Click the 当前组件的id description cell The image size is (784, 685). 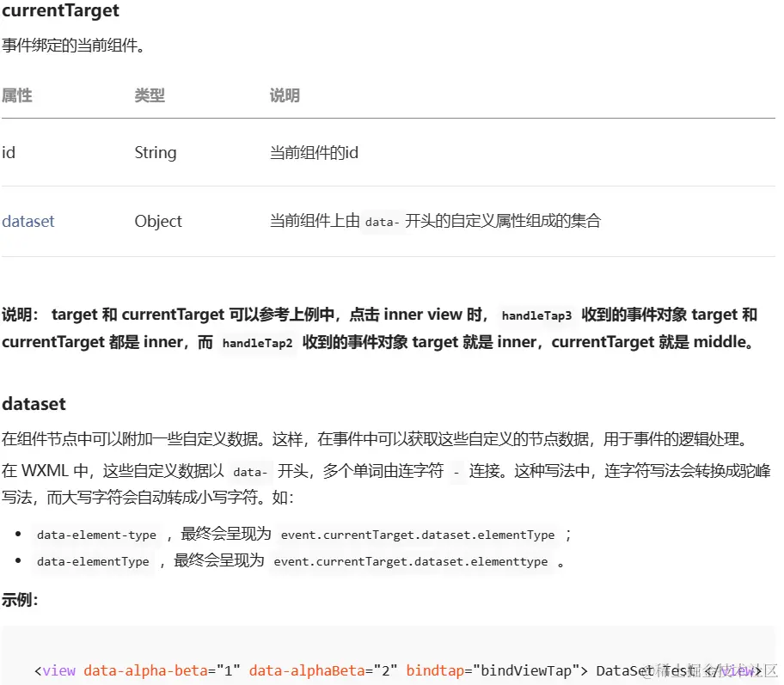click(x=314, y=152)
